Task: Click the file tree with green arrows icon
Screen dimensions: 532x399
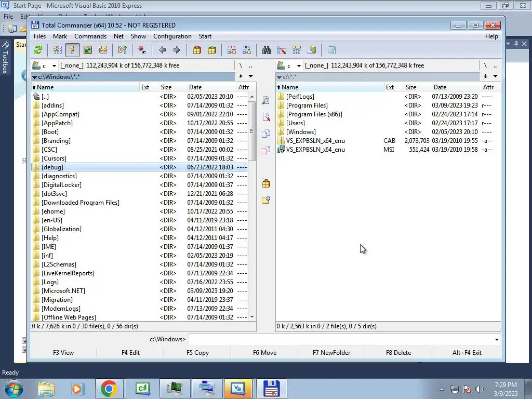Action: click(x=122, y=50)
